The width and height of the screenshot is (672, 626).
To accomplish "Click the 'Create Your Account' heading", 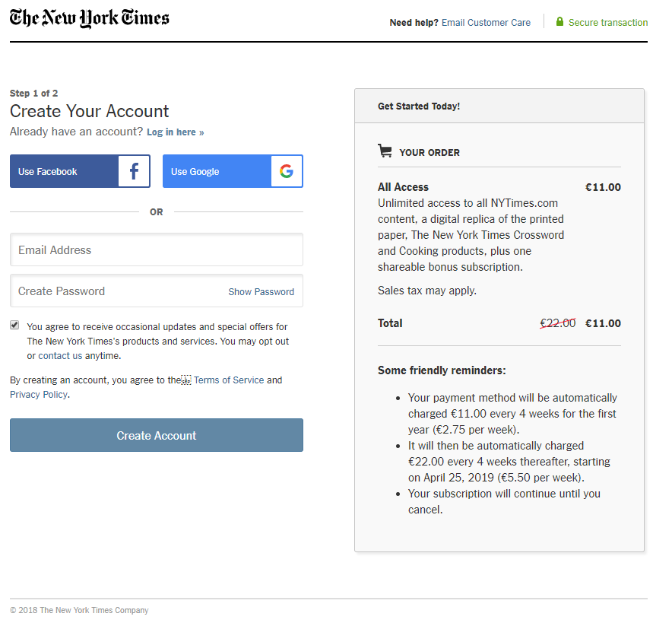I will tap(89, 112).
